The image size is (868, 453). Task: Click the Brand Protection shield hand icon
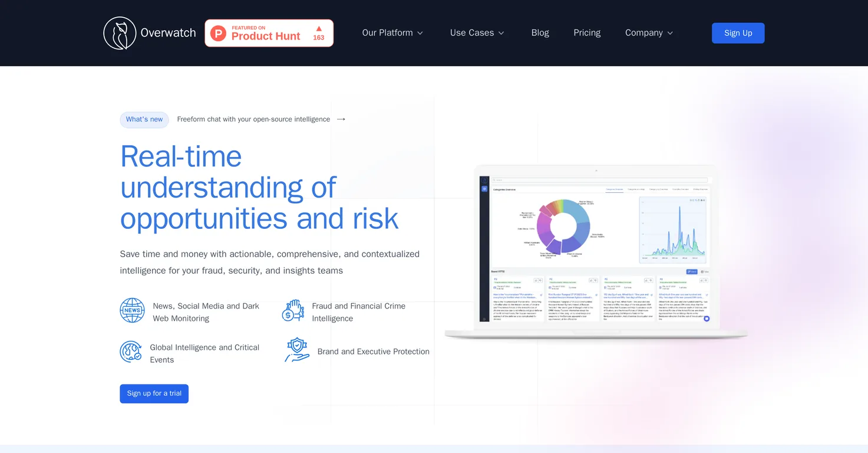[x=297, y=350]
